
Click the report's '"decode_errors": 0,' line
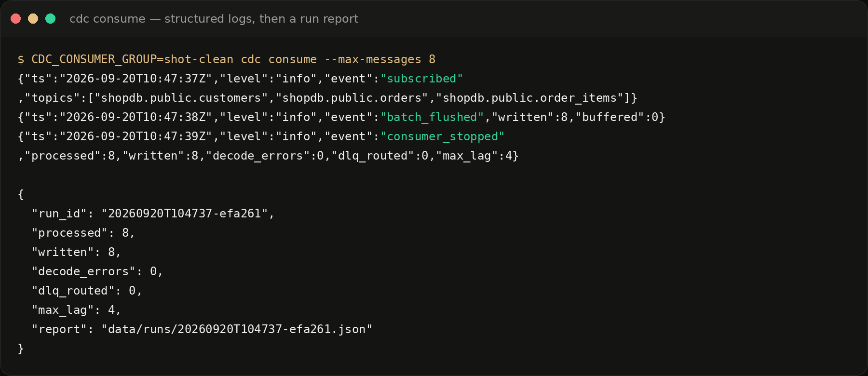pyautogui.click(x=97, y=271)
